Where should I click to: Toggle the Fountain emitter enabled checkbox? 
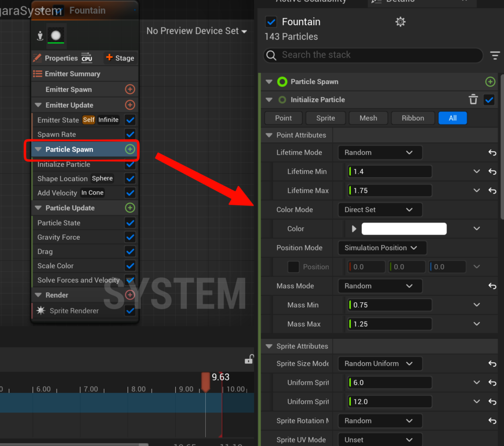pyautogui.click(x=271, y=22)
